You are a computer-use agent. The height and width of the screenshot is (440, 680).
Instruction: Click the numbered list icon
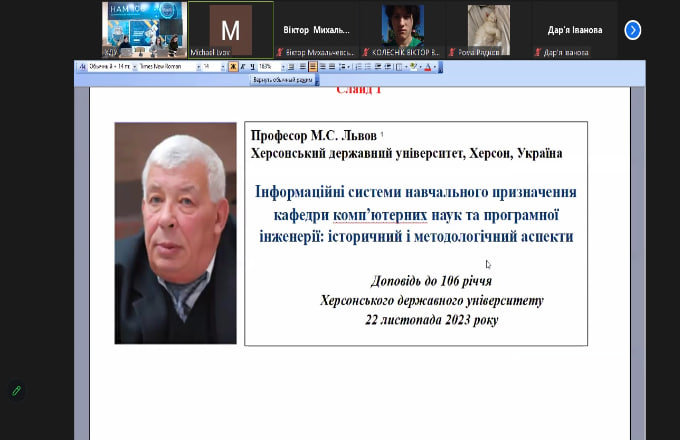(358, 67)
